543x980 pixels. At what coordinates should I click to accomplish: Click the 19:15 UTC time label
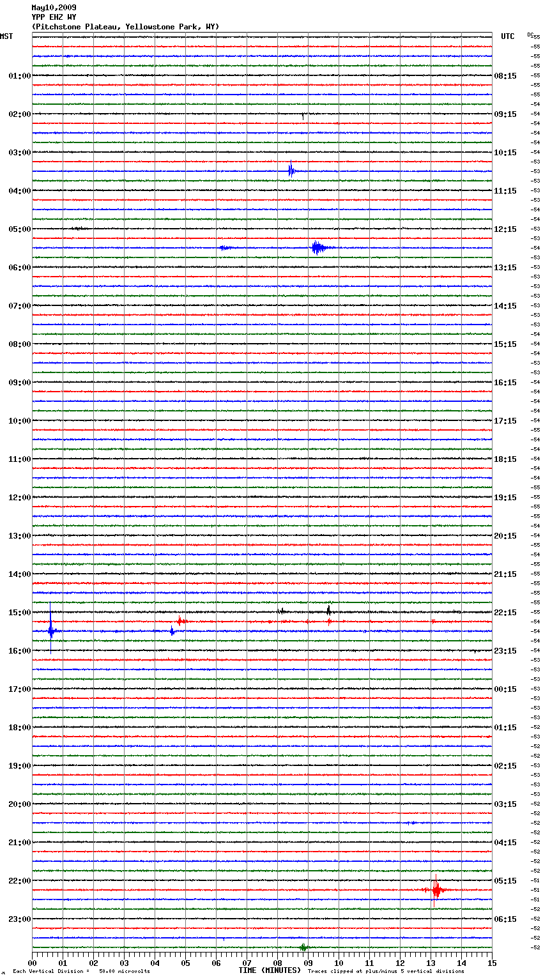point(505,498)
